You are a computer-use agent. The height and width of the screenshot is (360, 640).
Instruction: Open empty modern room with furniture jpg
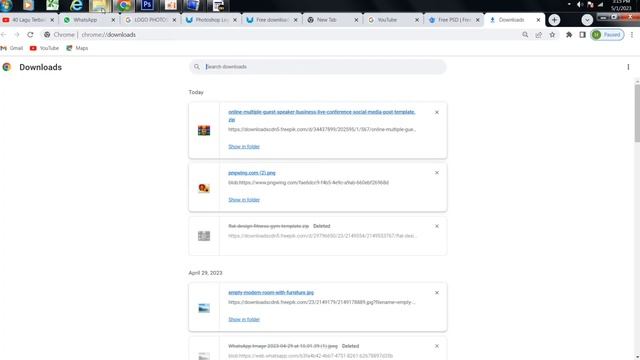(271, 293)
